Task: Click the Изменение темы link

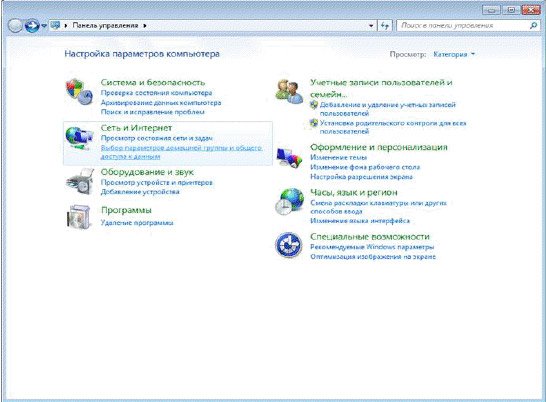Action: 338,157
